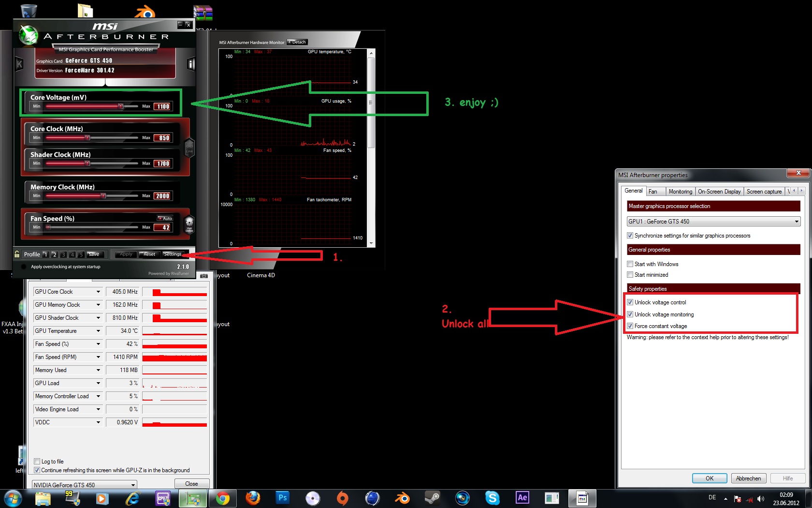Launch Firefox from the taskbar

tap(252, 498)
